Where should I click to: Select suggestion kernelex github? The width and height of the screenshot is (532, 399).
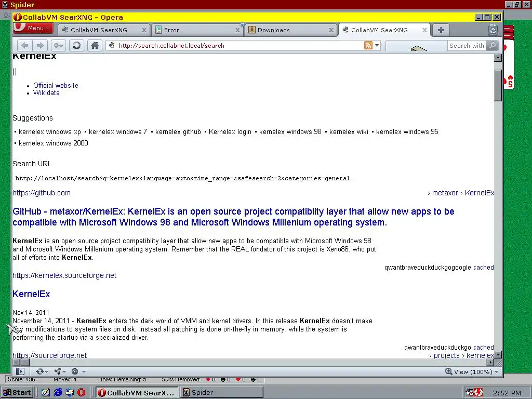tap(178, 131)
